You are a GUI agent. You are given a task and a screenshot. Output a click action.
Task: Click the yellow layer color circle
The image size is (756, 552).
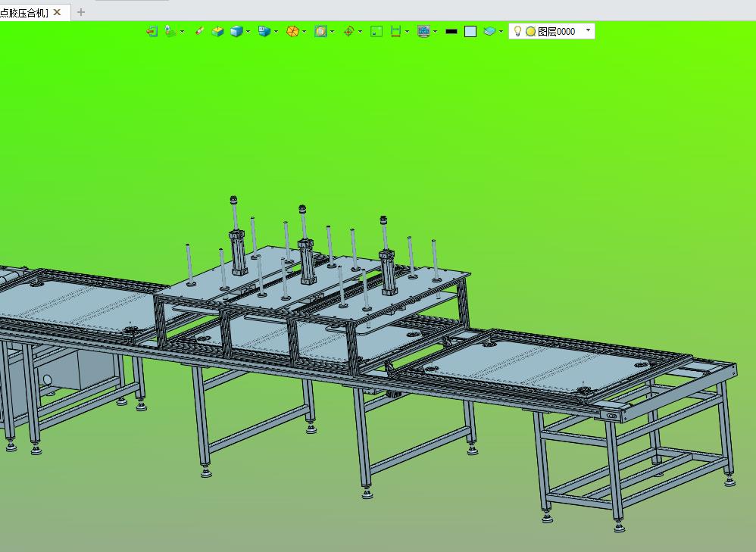coord(530,31)
